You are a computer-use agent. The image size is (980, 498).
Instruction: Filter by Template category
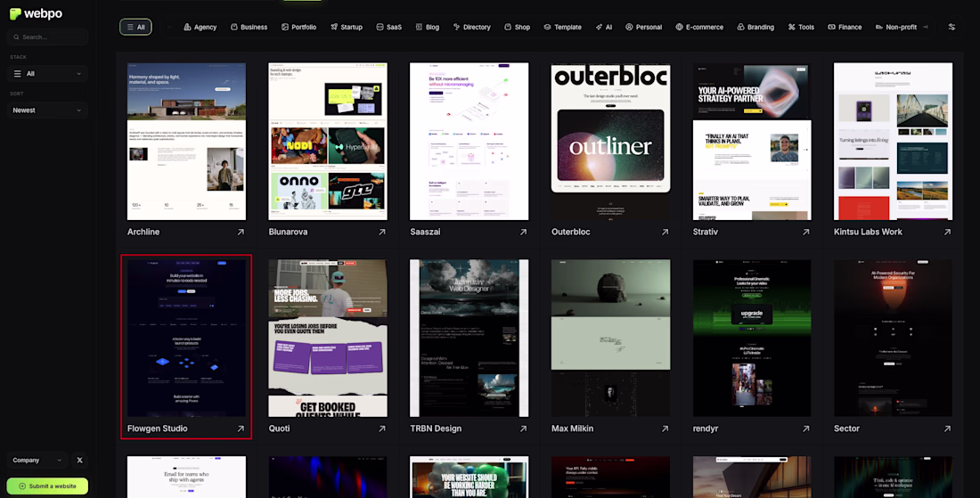point(562,27)
